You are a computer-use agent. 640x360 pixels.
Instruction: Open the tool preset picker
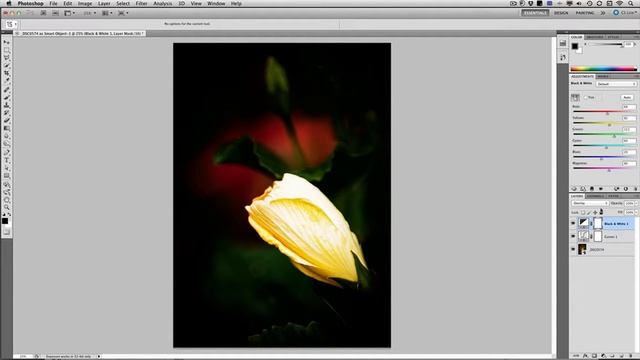(x=11, y=24)
